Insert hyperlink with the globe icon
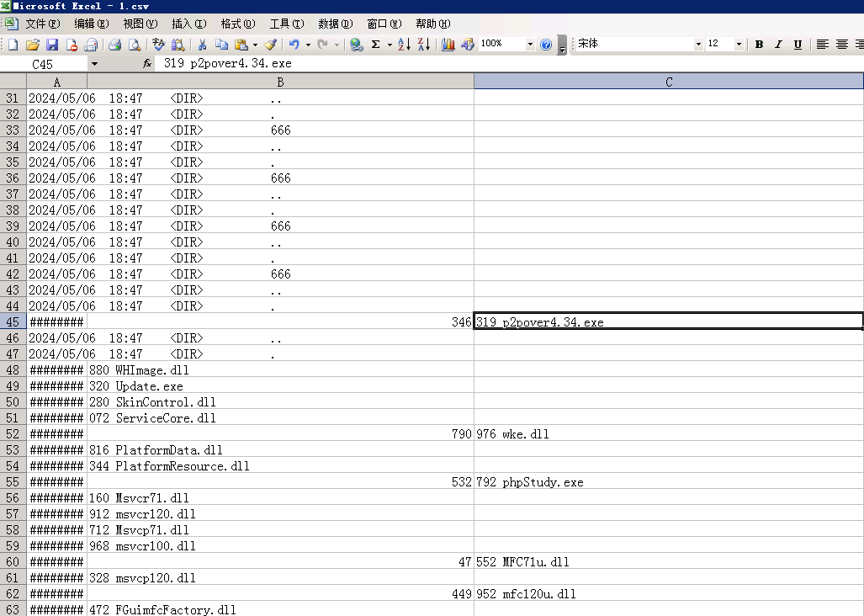The image size is (864, 616). (356, 45)
